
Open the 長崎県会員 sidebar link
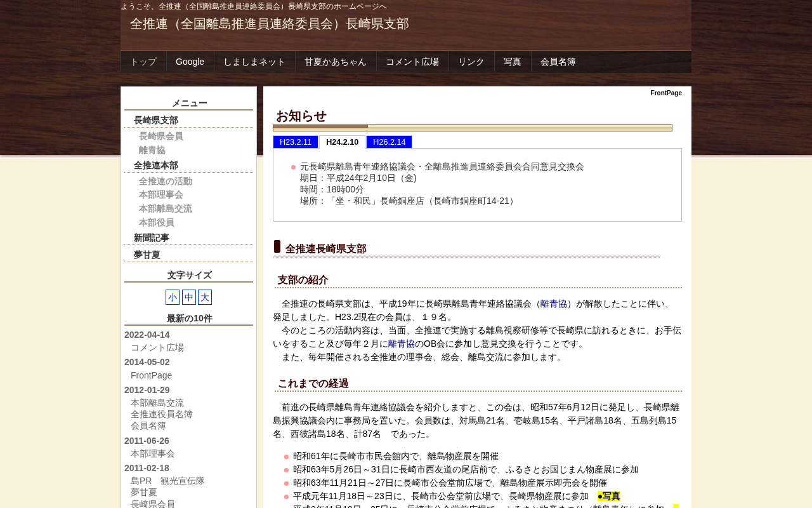point(161,136)
